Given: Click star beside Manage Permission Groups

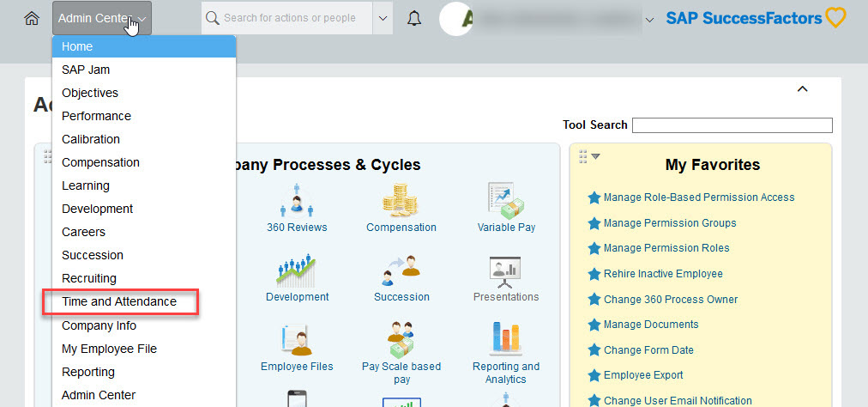Looking at the screenshot, I should (x=594, y=223).
